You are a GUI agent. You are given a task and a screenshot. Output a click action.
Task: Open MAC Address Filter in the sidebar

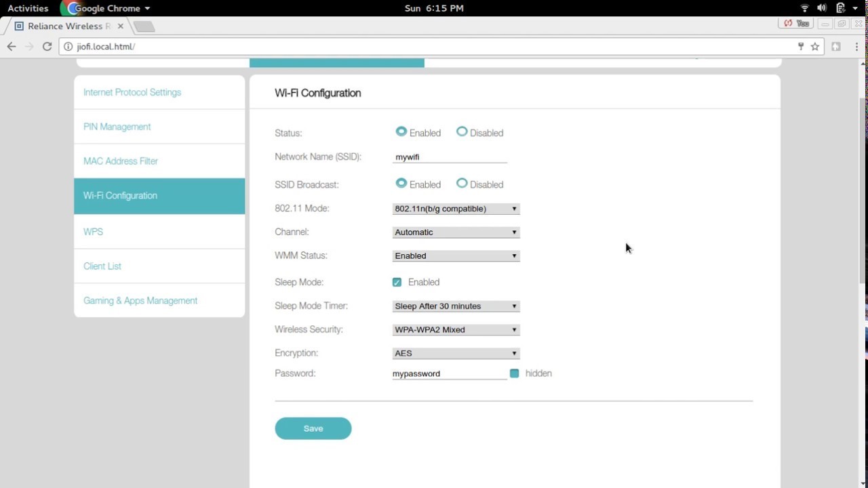pyautogui.click(x=121, y=161)
